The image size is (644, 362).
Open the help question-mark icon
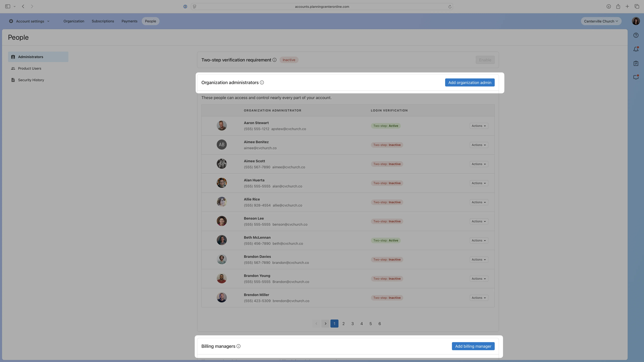tap(636, 35)
